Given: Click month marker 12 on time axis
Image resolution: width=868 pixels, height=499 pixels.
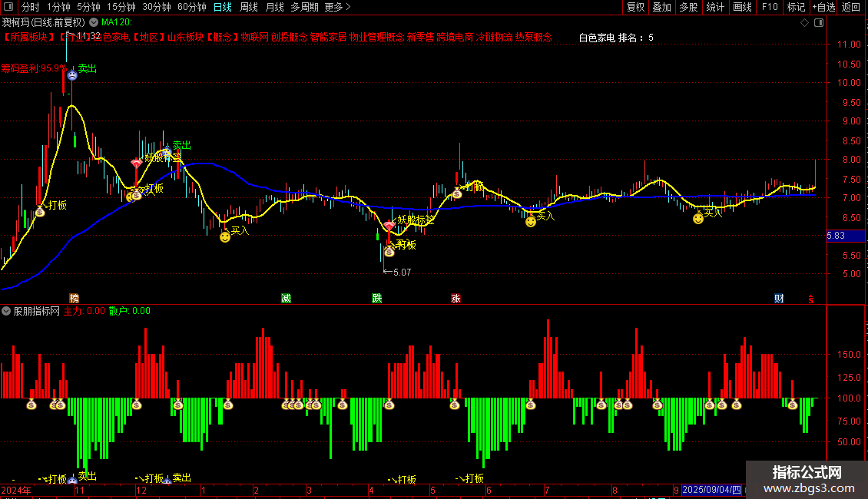Looking at the screenshot, I should [x=141, y=490].
